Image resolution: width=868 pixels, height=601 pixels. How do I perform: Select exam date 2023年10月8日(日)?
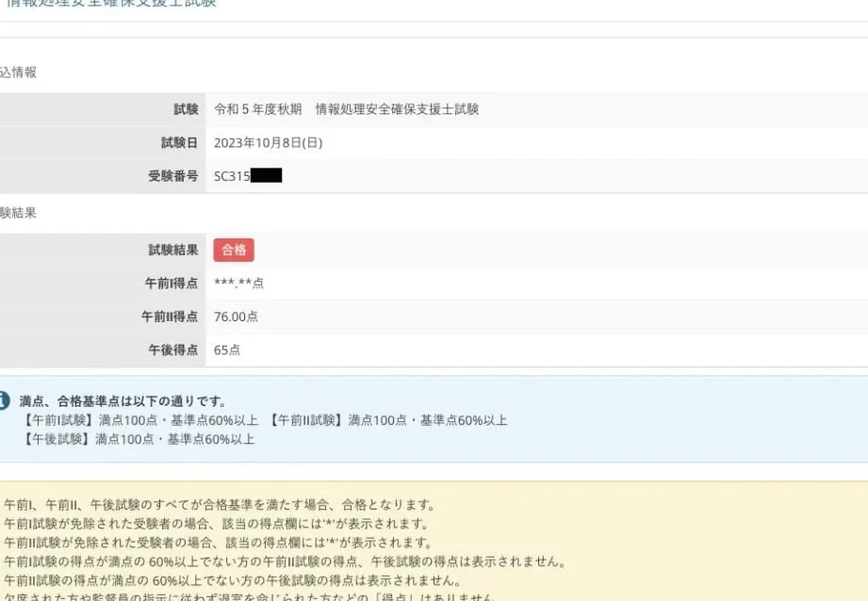[268, 143]
